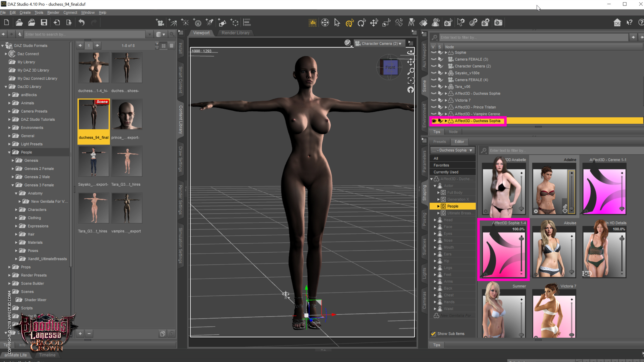Click the viewport orbit camera icon

[x=411, y=53]
